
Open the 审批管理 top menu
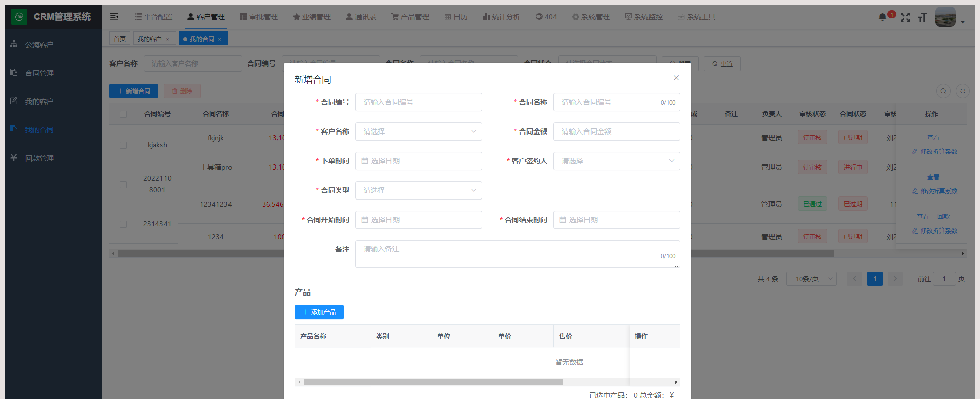pyautogui.click(x=259, y=17)
